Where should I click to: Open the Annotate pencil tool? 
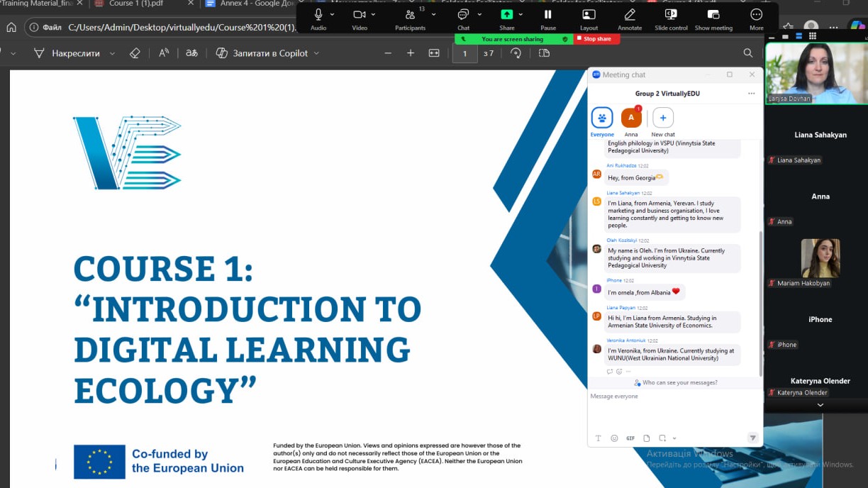(629, 15)
